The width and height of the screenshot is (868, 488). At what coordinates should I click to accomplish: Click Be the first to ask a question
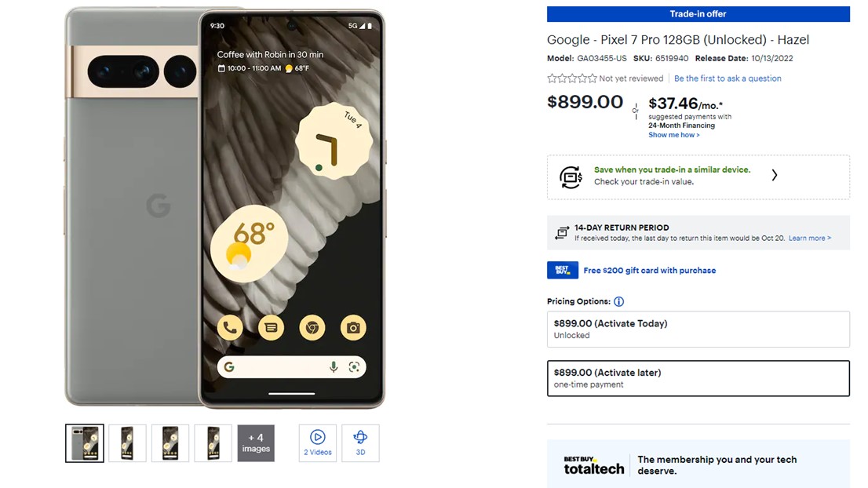tap(728, 78)
